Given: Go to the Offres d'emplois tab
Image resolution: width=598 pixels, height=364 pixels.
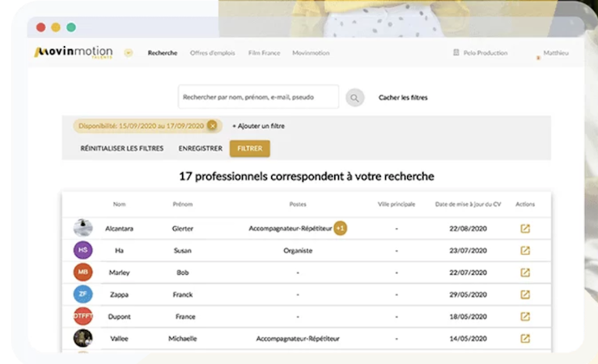Looking at the screenshot, I should coord(212,53).
